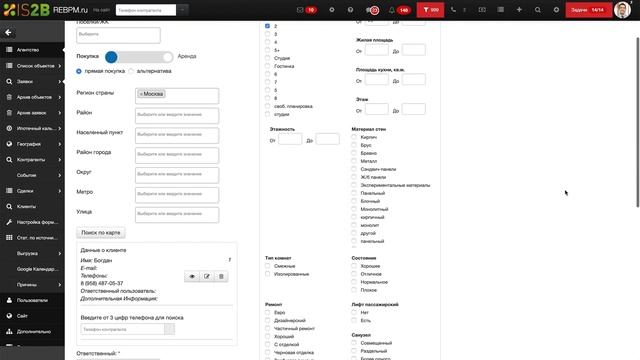The image size is (640, 360).
Task: Click the help question mark icon
Action: (350, 10)
